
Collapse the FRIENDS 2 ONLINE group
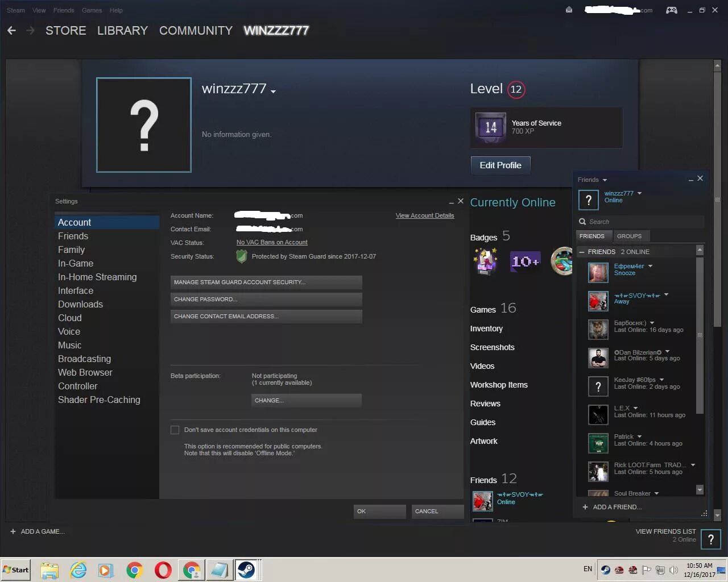tap(582, 252)
